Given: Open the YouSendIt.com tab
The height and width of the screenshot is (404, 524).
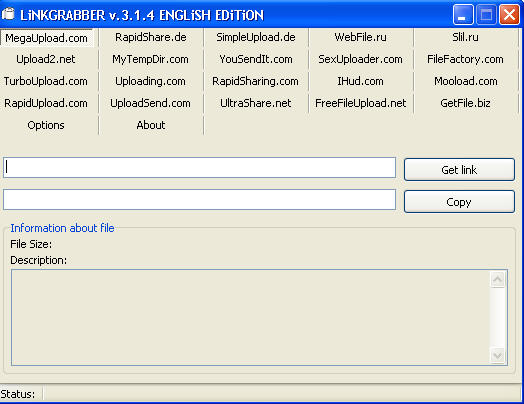Looking at the screenshot, I should [x=256, y=59].
